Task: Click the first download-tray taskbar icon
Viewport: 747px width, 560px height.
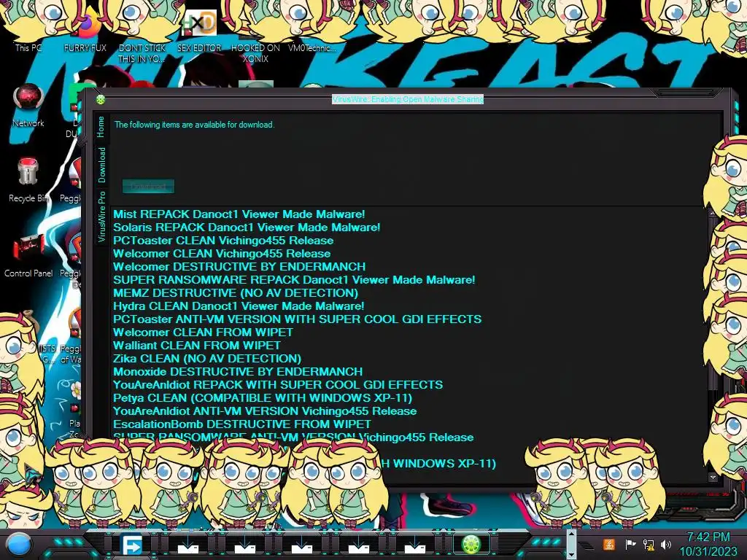Action: coord(187,545)
